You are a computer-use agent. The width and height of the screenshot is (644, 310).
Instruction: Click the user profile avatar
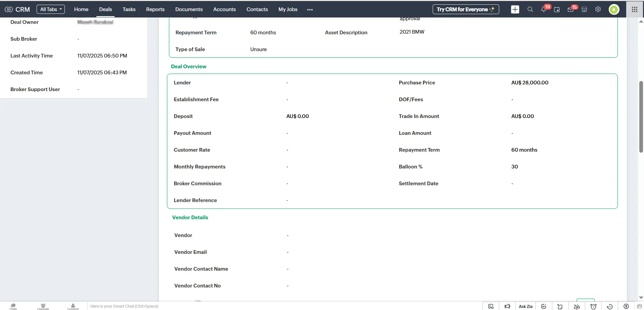pyautogui.click(x=614, y=9)
